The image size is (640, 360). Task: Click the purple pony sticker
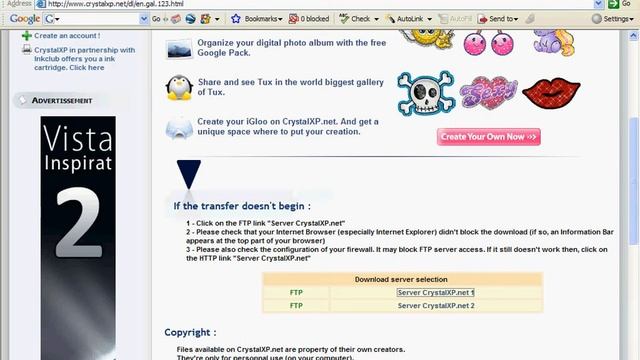(x=553, y=42)
